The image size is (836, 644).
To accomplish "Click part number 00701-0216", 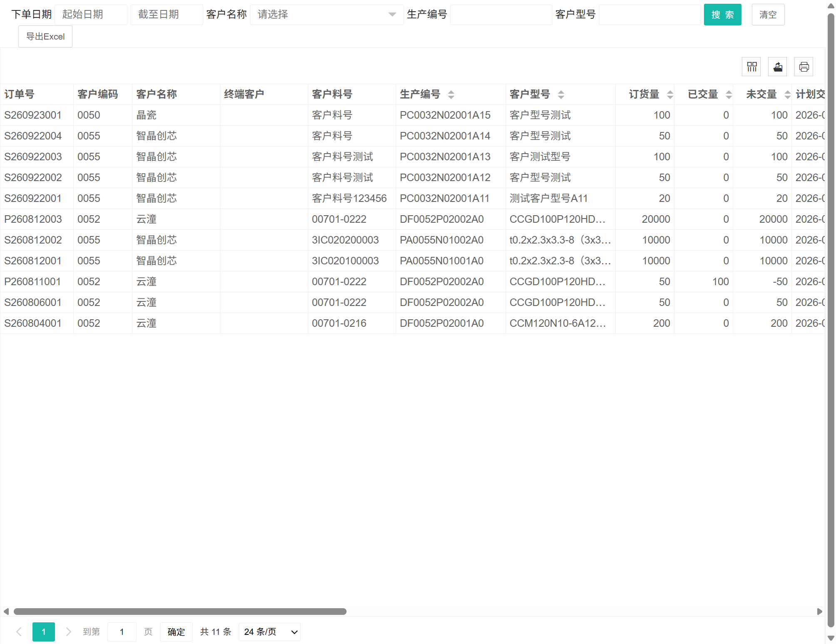I will pyautogui.click(x=339, y=323).
